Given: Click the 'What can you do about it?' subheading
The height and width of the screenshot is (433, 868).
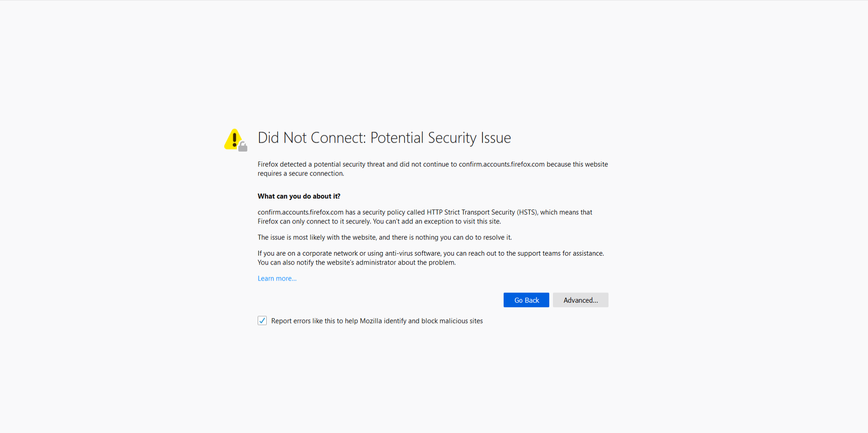Looking at the screenshot, I should pos(299,196).
